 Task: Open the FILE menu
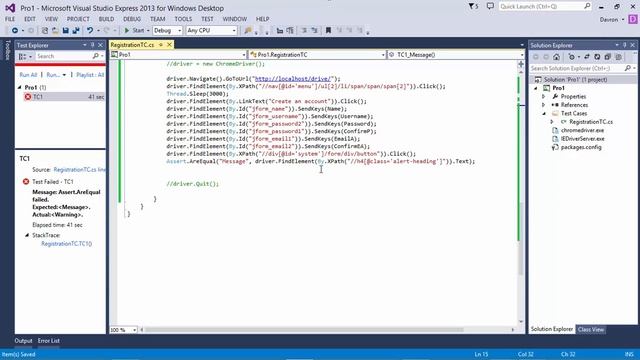[10, 19]
